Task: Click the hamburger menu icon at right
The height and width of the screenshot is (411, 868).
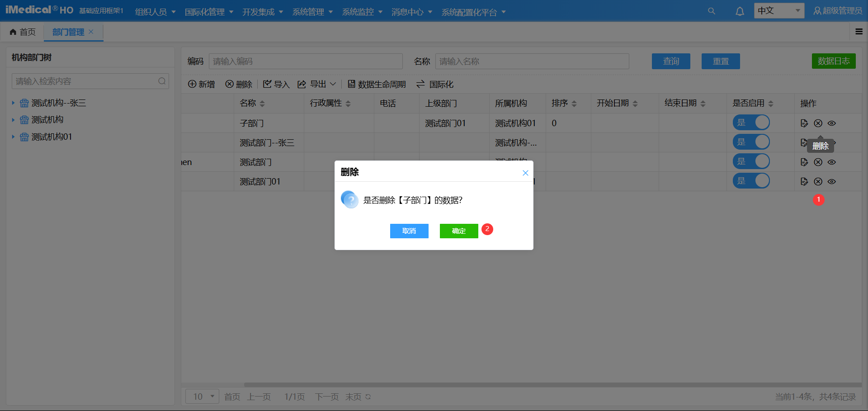Action: (859, 32)
